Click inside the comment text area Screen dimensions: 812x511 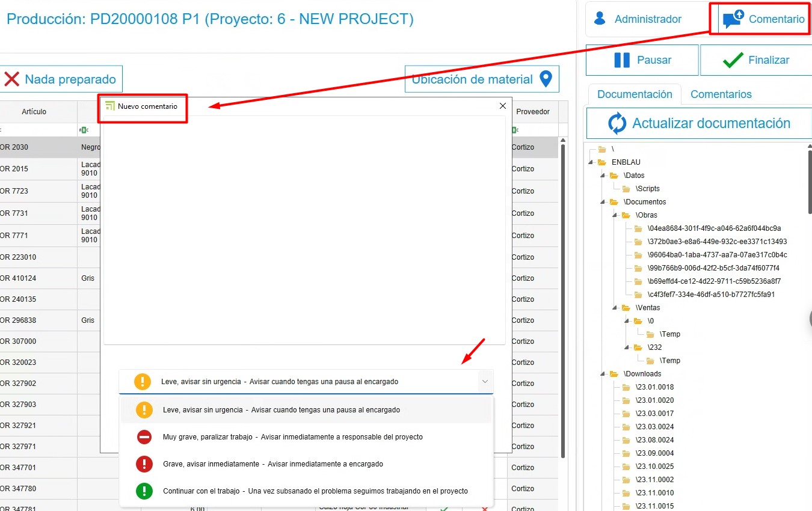(x=304, y=230)
